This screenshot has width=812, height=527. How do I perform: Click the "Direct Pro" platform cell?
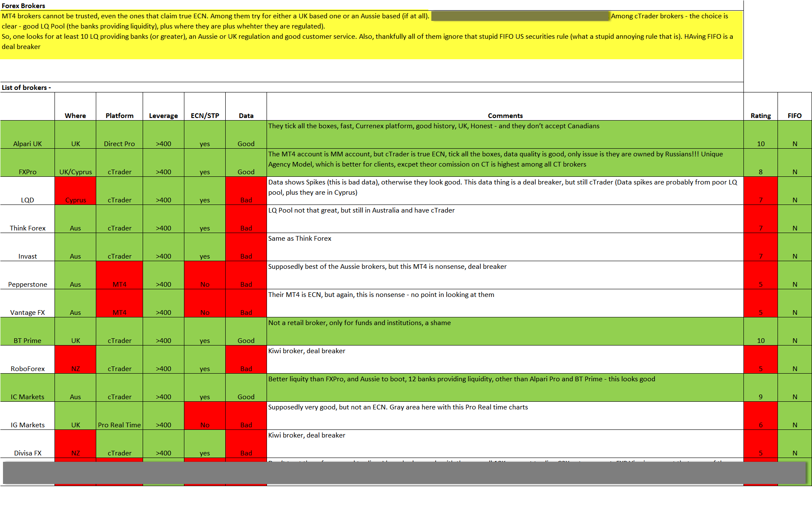(120, 135)
